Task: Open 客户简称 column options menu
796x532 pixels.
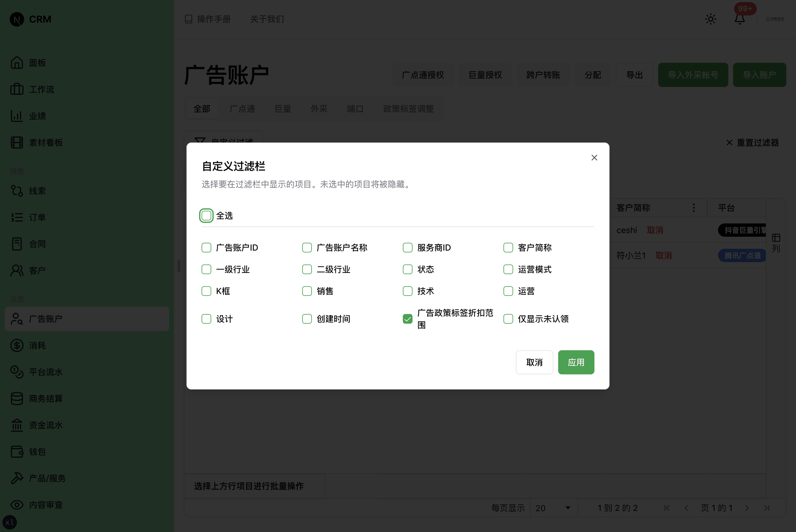Action: 694,208
